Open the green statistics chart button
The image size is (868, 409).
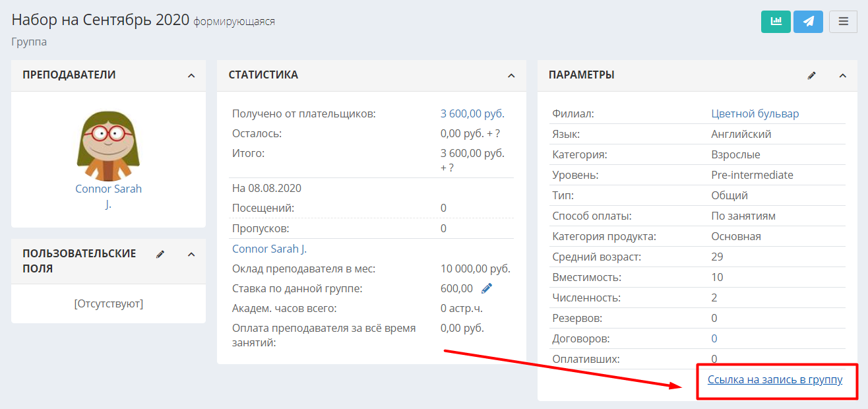click(776, 21)
